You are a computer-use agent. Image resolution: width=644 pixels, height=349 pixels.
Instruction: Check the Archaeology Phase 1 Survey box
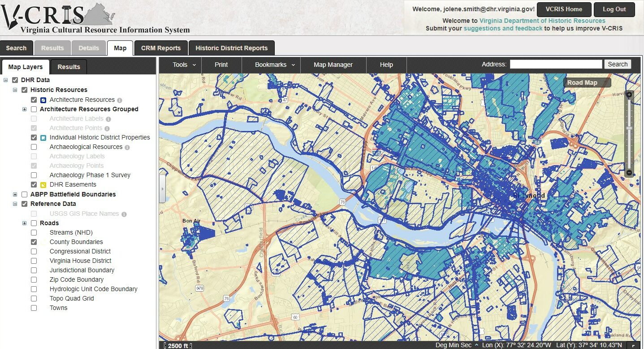pos(34,175)
